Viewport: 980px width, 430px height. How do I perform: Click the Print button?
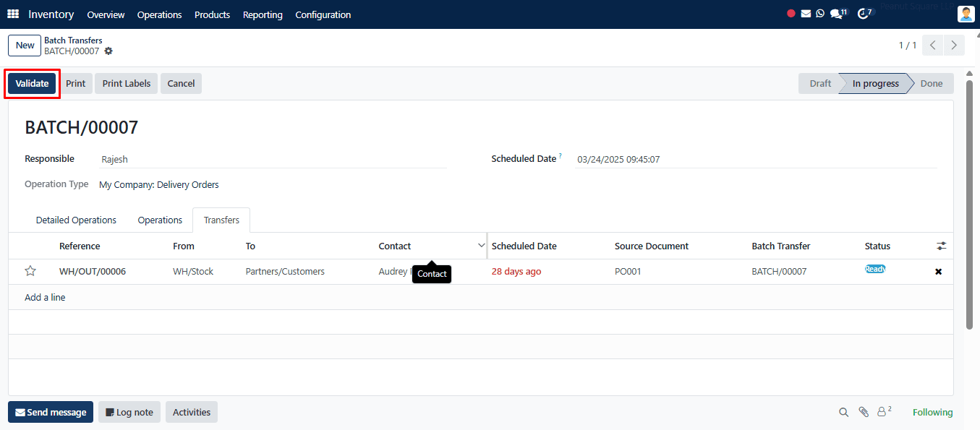(x=76, y=83)
